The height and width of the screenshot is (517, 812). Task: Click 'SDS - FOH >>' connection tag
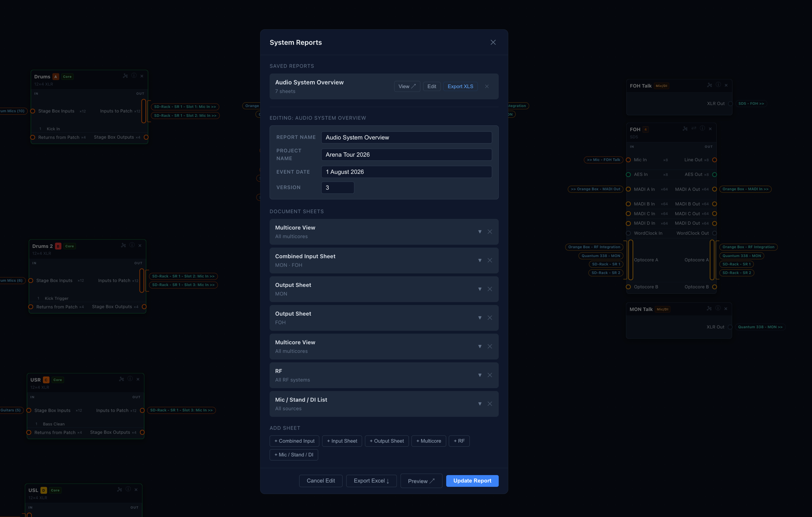(x=751, y=103)
